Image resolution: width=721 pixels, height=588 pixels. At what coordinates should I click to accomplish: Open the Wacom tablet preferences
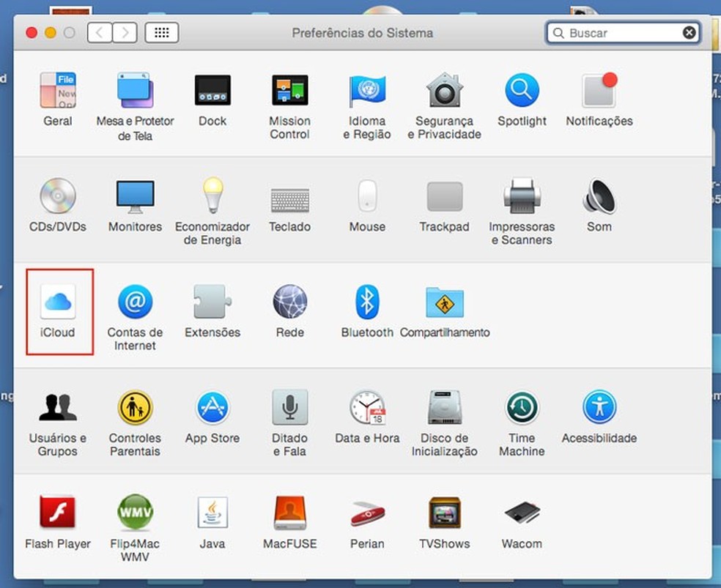522,513
